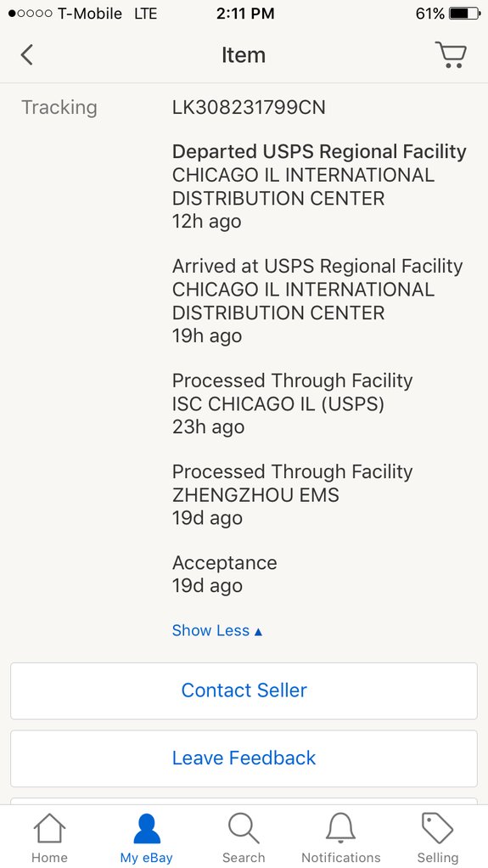Tap the Arrived at USPS Regional Facility entry
Viewport: 488px width, 868px height.
[317, 302]
